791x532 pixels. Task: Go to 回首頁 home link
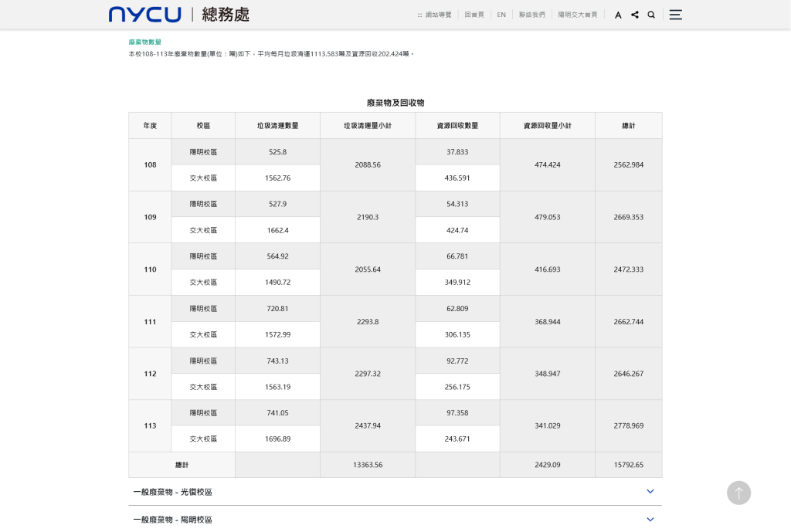point(474,15)
